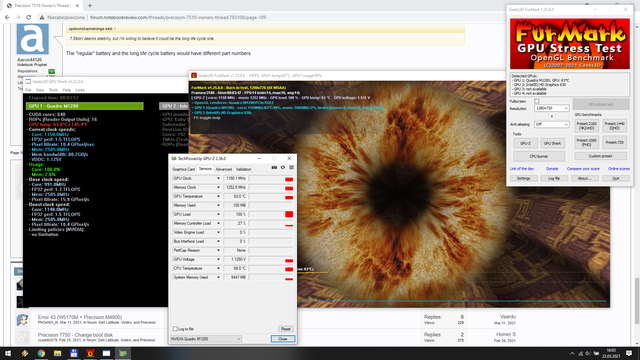
Task: Open Memory Clock sensor dropdown
Action: 218,187
